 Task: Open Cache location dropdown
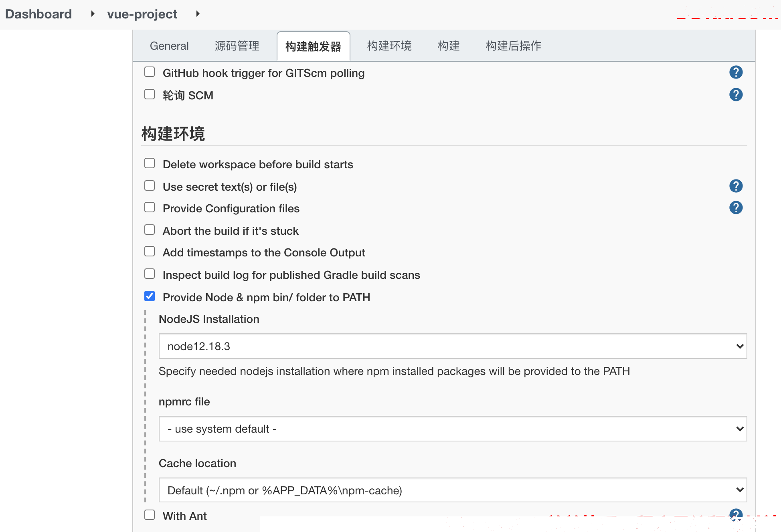coord(453,490)
